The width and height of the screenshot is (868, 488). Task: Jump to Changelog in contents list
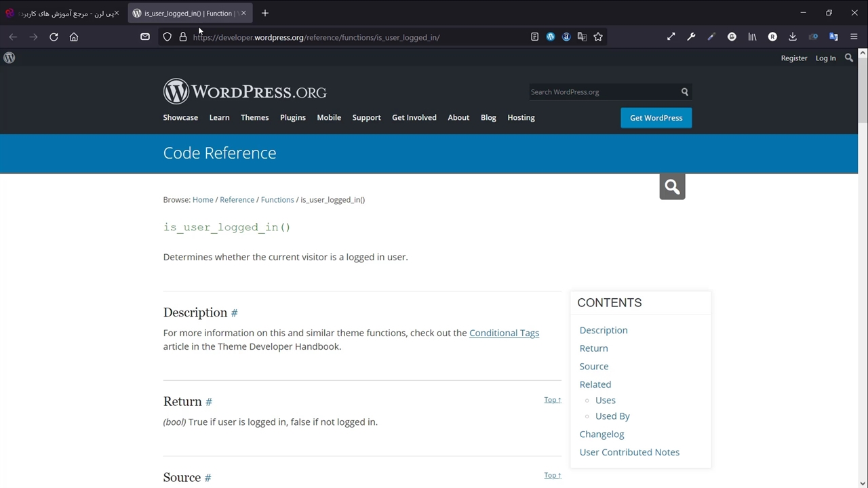click(601, 434)
